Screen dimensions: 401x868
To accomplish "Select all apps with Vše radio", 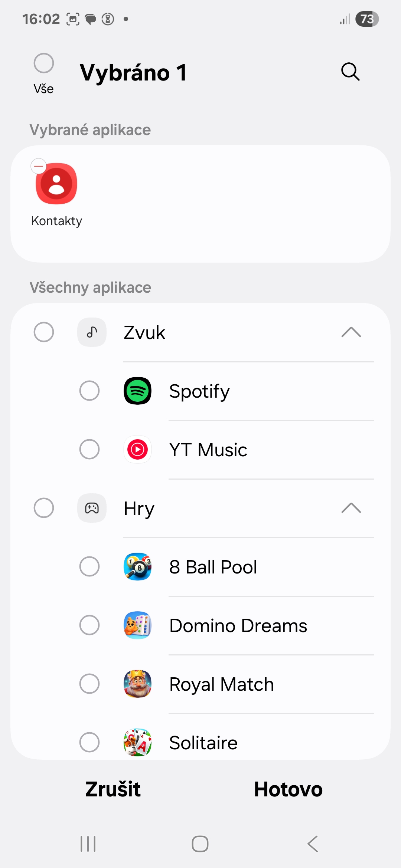I will (x=44, y=63).
